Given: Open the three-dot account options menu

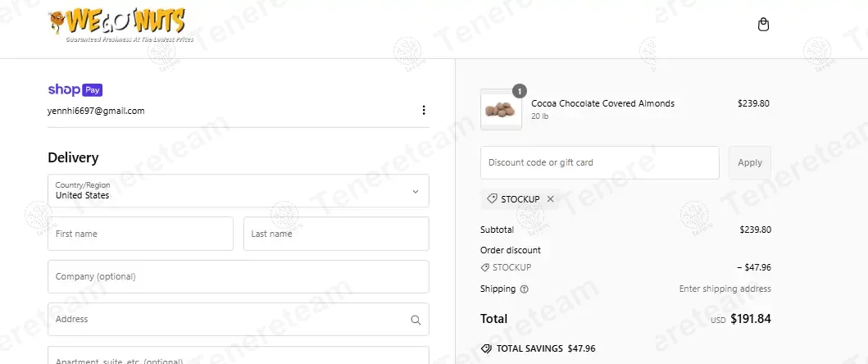Looking at the screenshot, I should [x=424, y=111].
